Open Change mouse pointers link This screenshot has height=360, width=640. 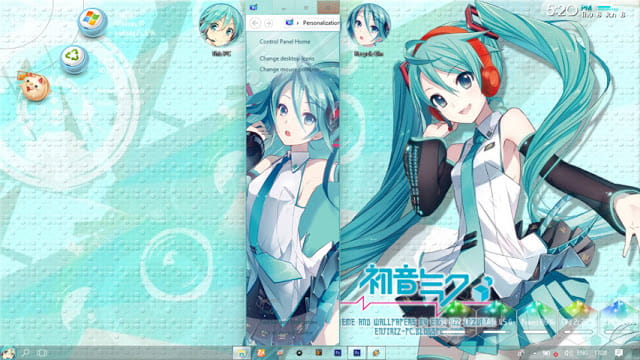(x=289, y=69)
